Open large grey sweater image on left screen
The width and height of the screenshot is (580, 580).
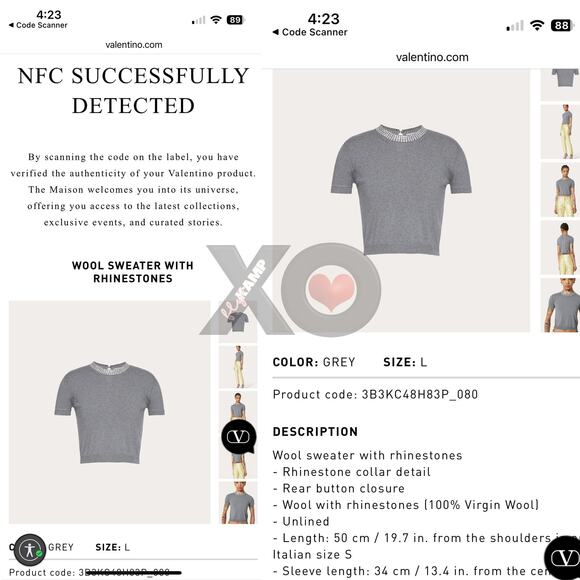[x=109, y=412]
